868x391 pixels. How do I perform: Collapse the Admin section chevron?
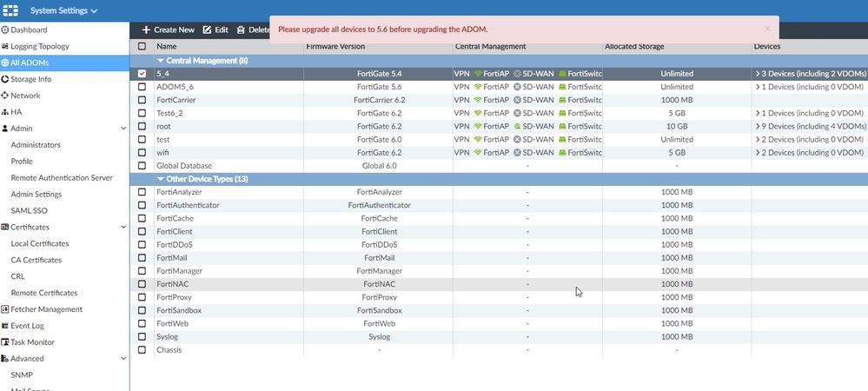123,129
